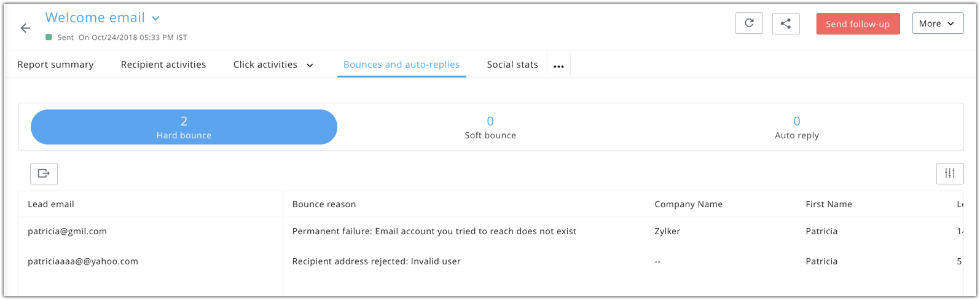
Task: Click the patricia@gmil.com lead email
Action: point(68,231)
